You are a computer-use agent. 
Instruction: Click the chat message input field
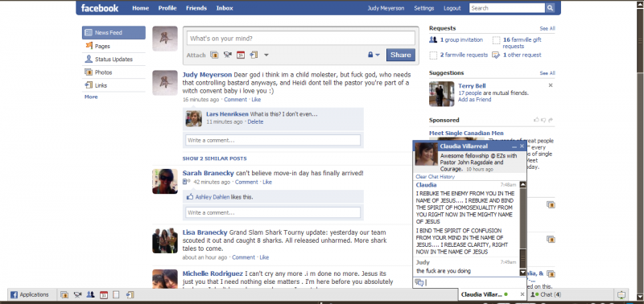point(470,282)
